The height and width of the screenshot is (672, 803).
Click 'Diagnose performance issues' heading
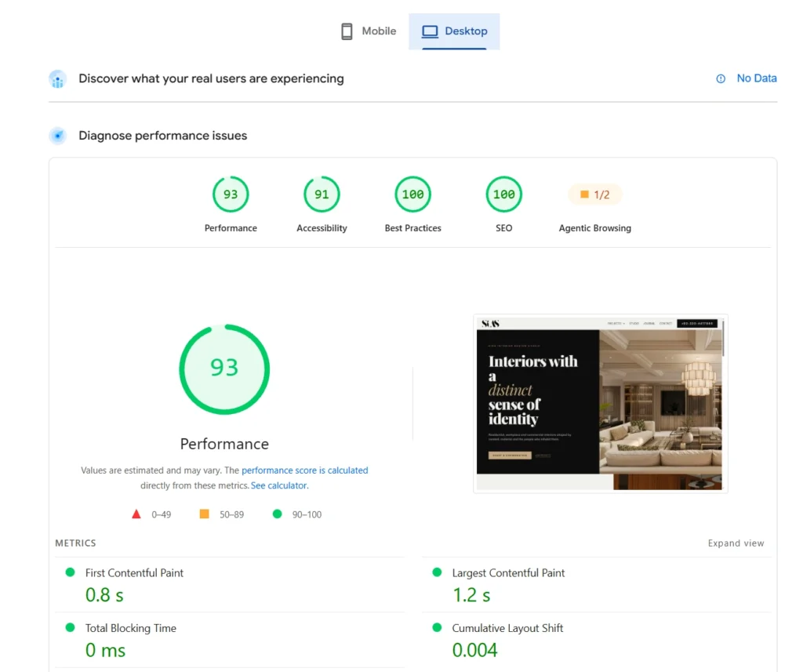click(163, 136)
